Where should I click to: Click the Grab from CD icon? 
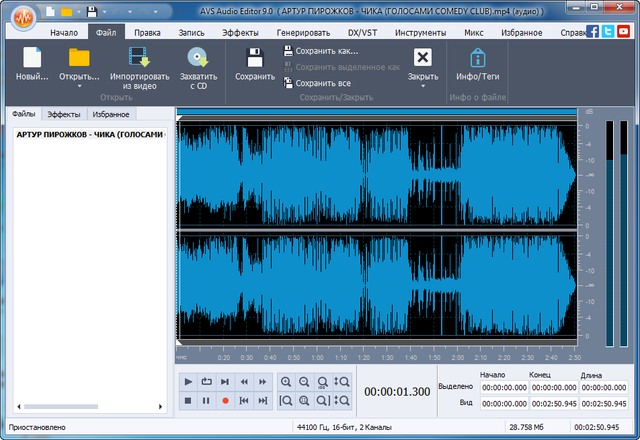197,58
